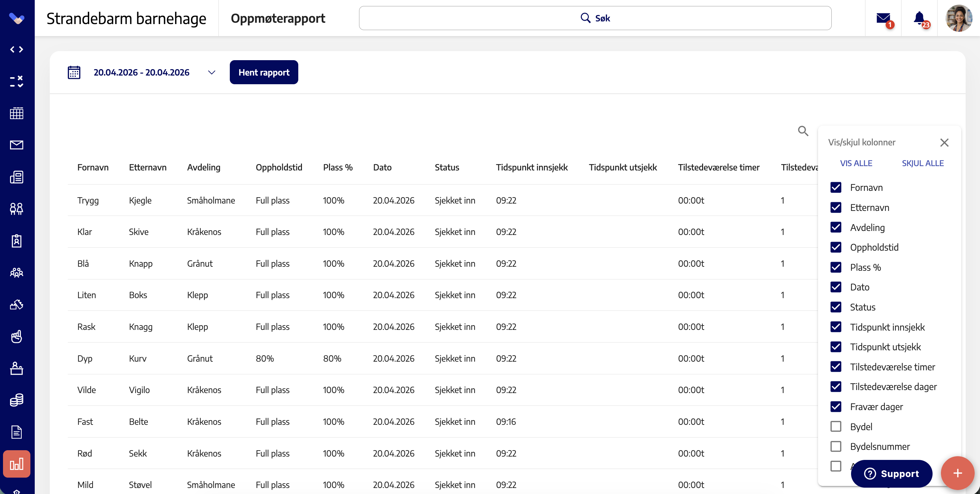The image size is (980, 494).
Task: Click the Hent rapport button
Action: tap(264, 72)
